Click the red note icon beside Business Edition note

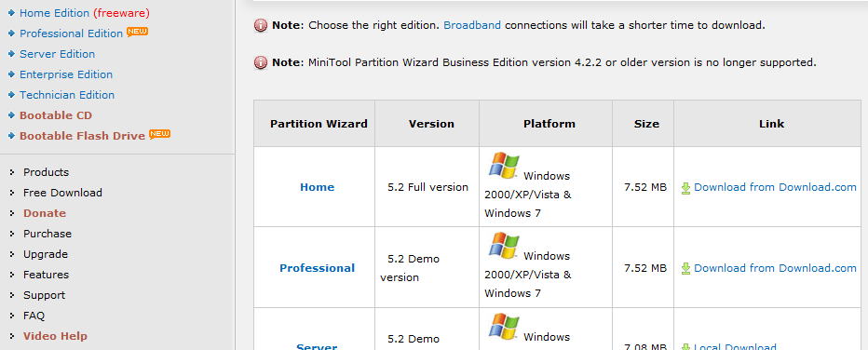click(x=260, y=62)
